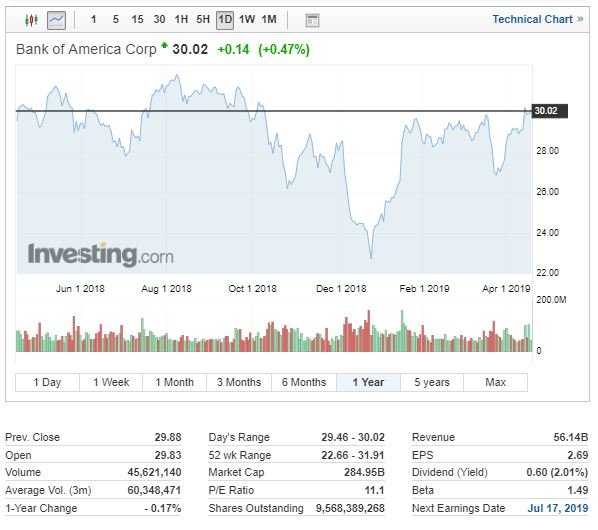Show the 1 Week range tab
This screenshot has width=598, height=530.
click(111, 382)
